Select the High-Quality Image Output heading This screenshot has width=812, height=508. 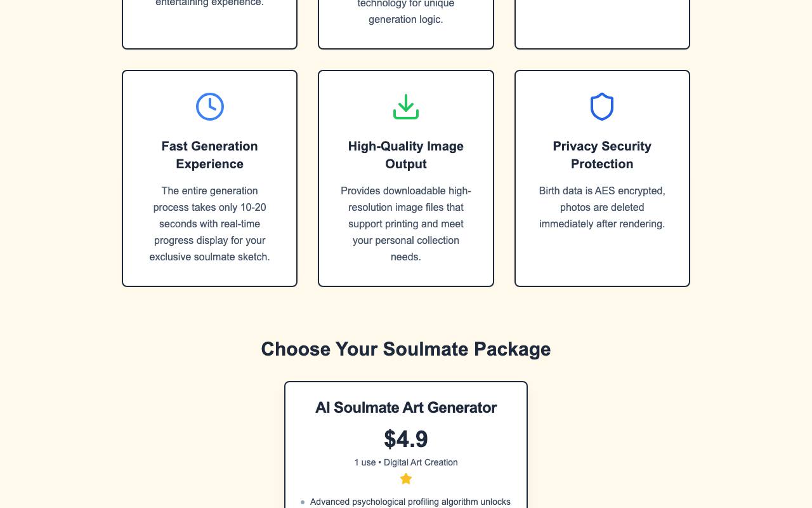pyautogui.click(x=406, y=155)
